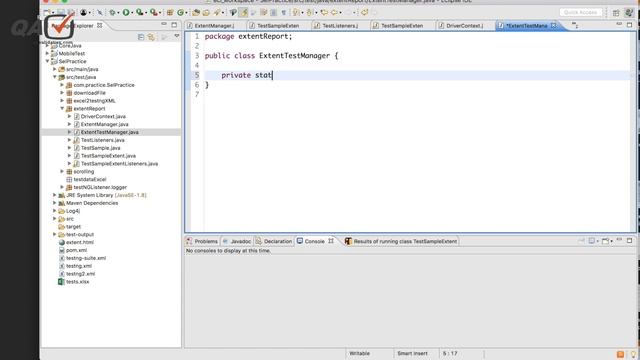Click Display Selected Console icon
Viewport: 640px width, 360px height.
pyautogui.click(x=592, y=241)
